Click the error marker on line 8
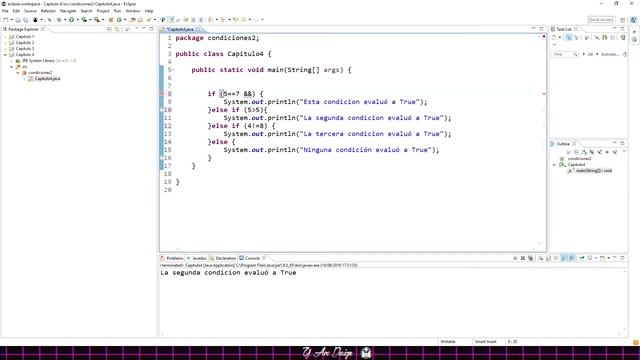The height and width of the screenshot is (360, 640). tap(162, 94)
